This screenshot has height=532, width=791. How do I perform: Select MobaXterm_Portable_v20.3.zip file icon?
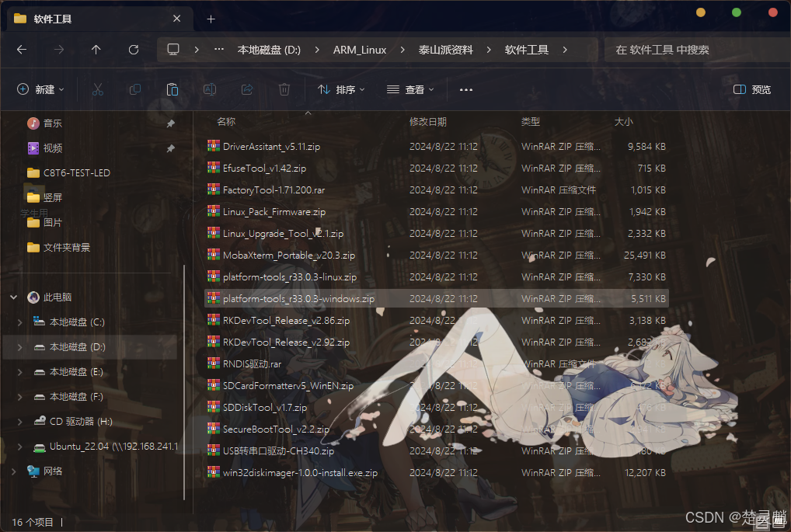click(x=214, y=255)
